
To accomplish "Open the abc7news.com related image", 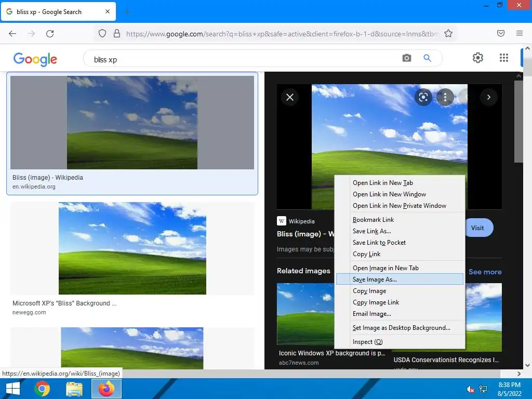I will coord(305,314).
